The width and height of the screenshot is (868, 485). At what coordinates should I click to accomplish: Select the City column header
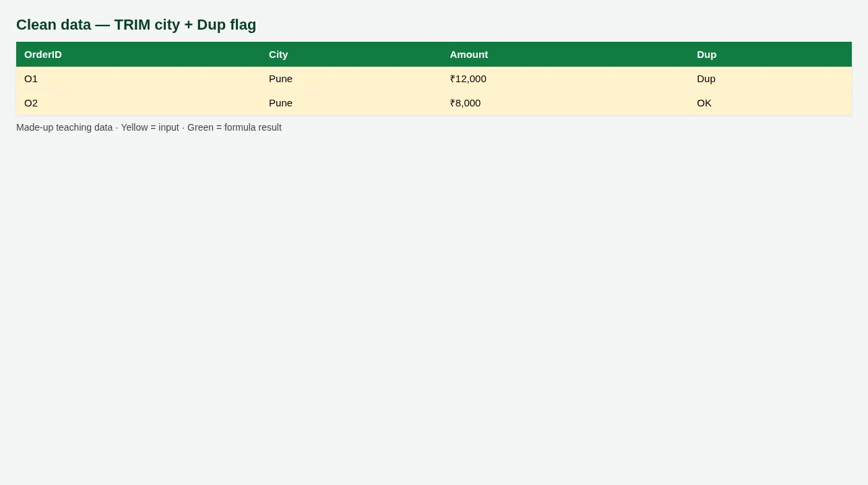coord(351,55)
